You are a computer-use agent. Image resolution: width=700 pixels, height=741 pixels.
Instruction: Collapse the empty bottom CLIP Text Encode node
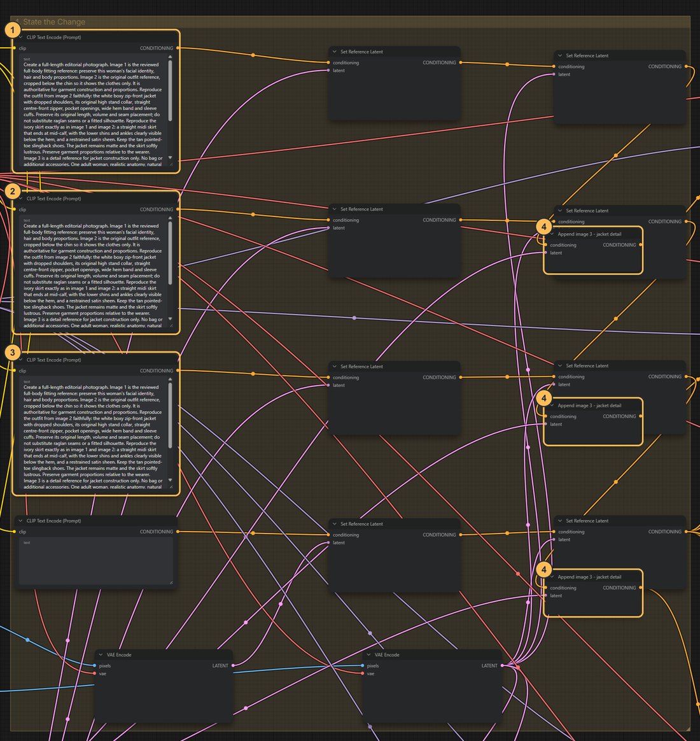tap(21, 521)
